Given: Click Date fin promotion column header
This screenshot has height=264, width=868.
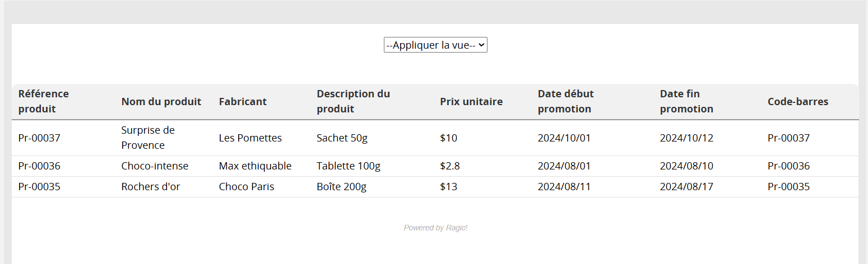Looking at the screenshot, I should pos(686,101).
